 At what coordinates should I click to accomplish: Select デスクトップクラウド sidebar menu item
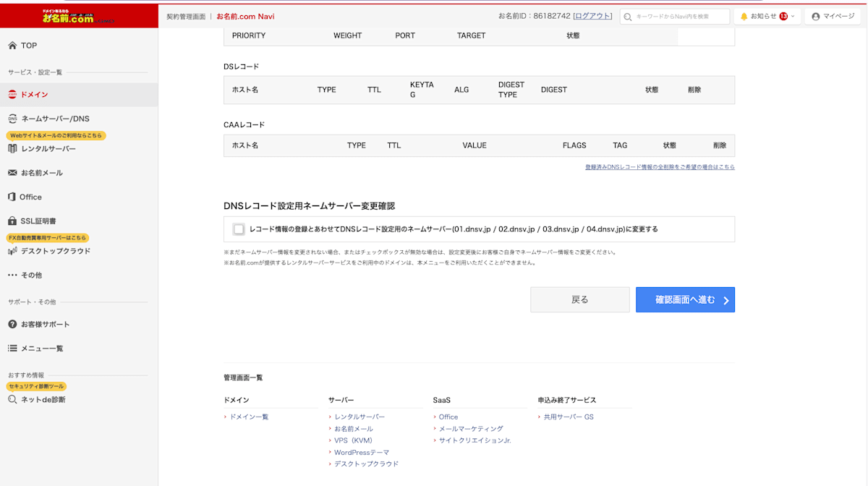(56, 251)
